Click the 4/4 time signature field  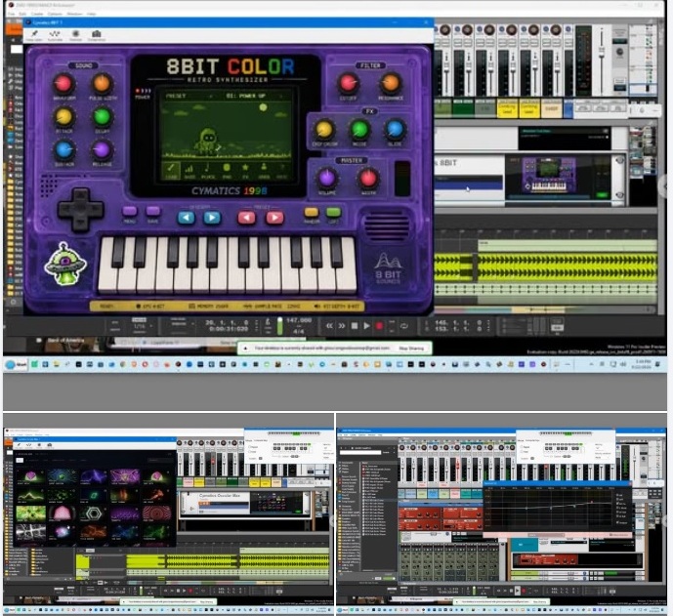click(298, 331)
